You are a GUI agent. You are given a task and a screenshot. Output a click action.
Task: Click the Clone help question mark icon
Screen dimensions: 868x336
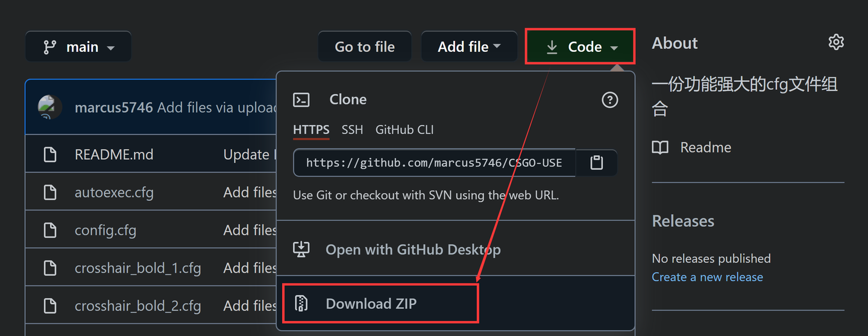(610, 100)
